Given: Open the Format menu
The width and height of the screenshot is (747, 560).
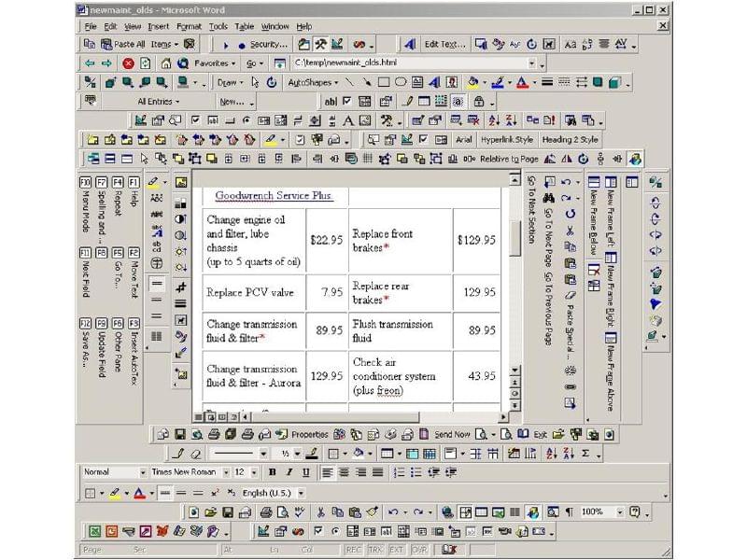Looking at the screenshot, I should pyautogui.click(x=189, y=27).
